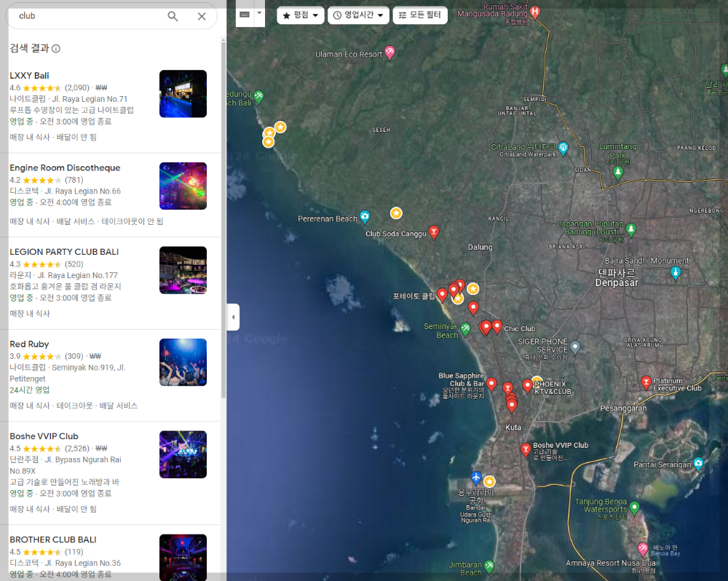Click the BROTHER CLUB BALI thumbnail
The height and width of the screenshot is (581, 728).
[x=183, y=557]
